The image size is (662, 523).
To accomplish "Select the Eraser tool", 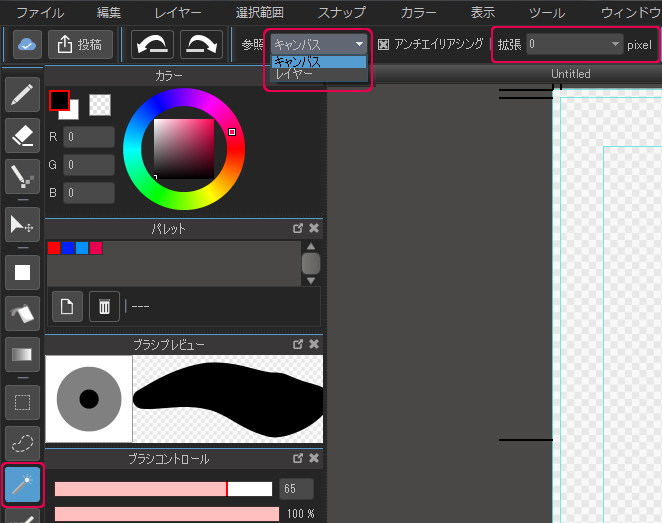I will [x=22, y=135].
